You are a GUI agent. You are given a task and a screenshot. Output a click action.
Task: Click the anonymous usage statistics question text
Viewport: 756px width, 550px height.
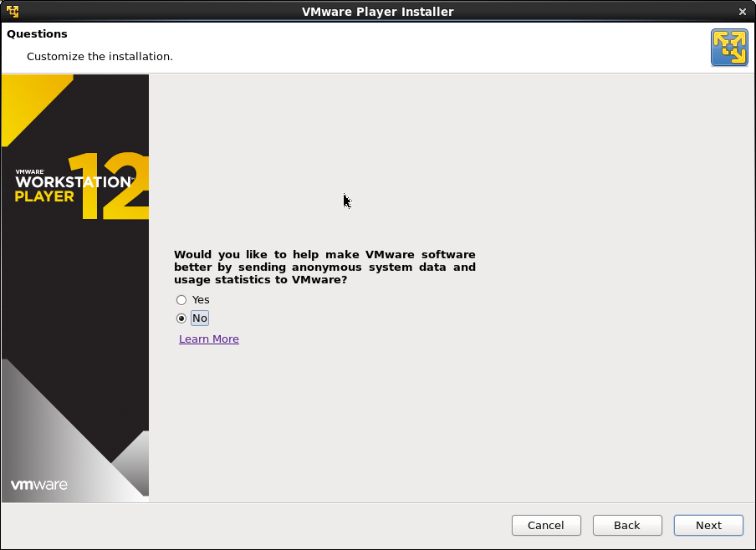click(324, 267)
